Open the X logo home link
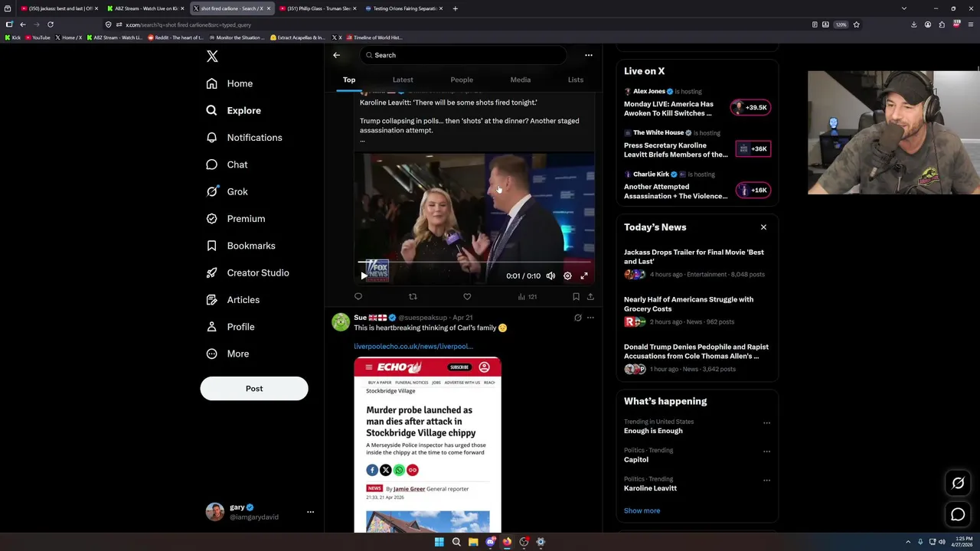The height and width of the screenshot is (551, 980). click(212, 57)
